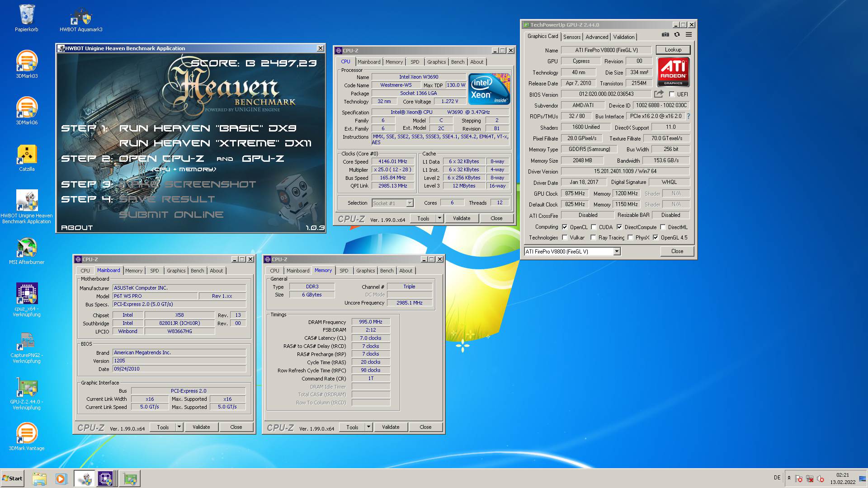The height and width of the screenshot is (488, 868).
Task: Click the DE language indicator
Action: (x=777, y=478)
